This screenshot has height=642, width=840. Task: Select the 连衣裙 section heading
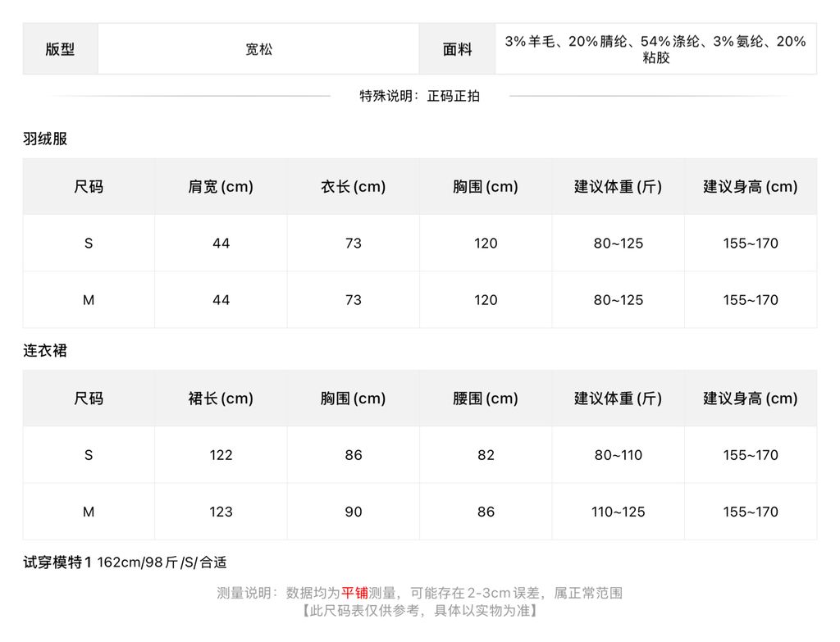[45, 351]
